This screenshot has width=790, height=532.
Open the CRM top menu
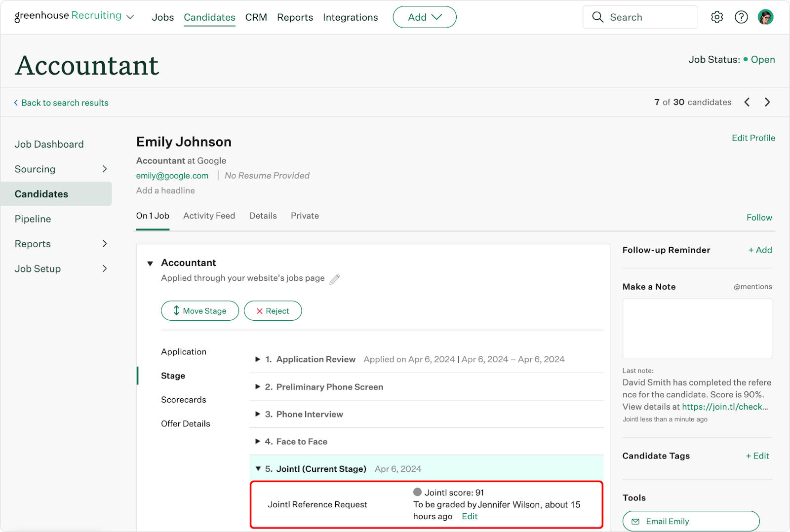256,17
